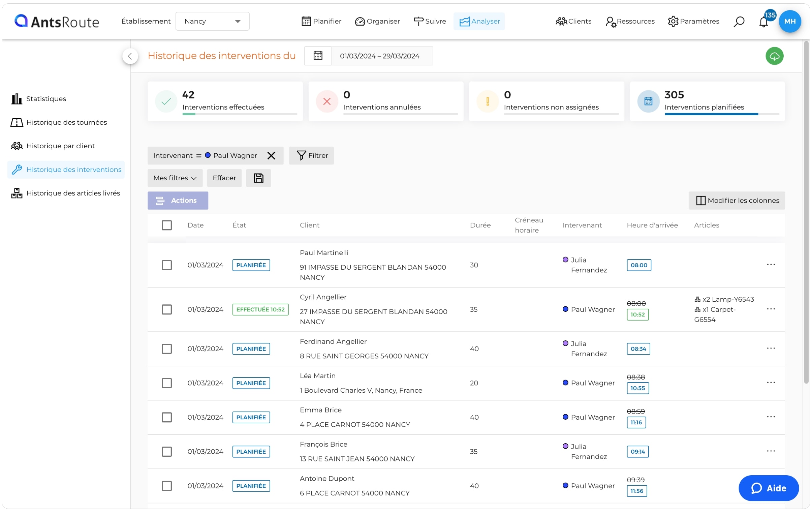Image resolution: width=812 pixels, height=514 pixels.
Task: Open the Actions dropdown button
Action: [x=178, y=201]
